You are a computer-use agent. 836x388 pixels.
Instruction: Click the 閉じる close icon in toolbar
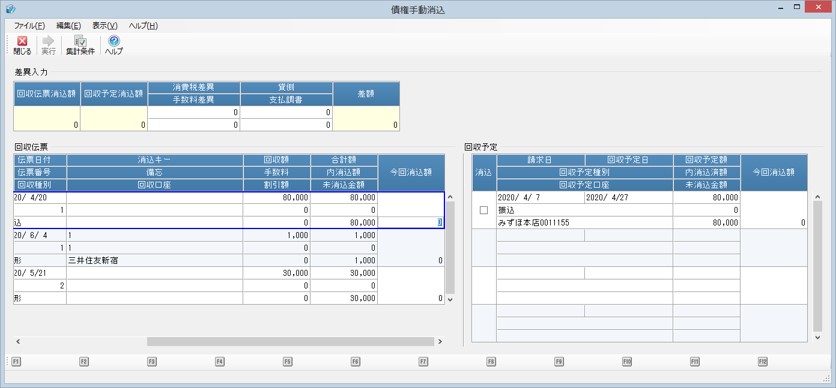(x=22, y=42)
